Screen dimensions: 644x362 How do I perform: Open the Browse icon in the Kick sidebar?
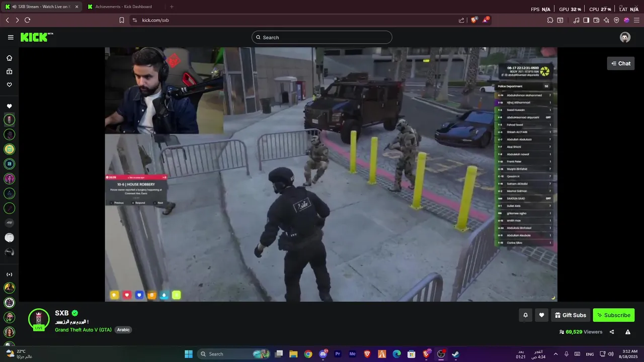pos(9,71)
